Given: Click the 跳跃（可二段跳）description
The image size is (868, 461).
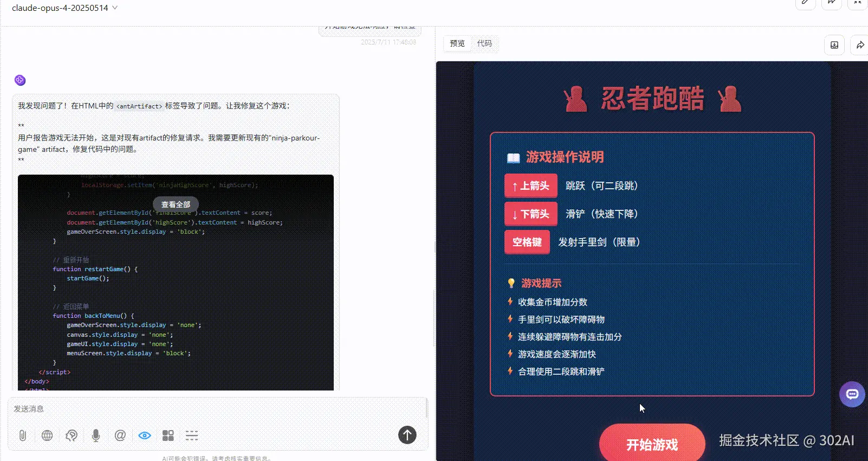Looking at the screenshot, I should [x=604, y=185].
